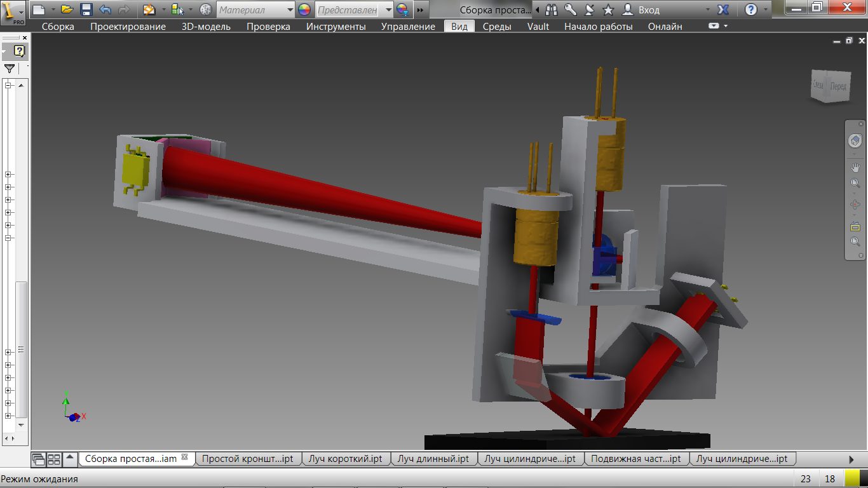Expand the top tree node in browser
The width and height of the screenshot is (868, 488).
click(9, 85)
